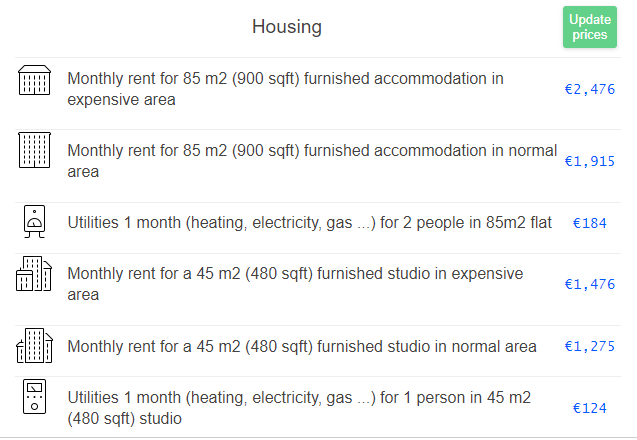The height and width of the screenshot is (440, 637).
Task: Select the 45 m2 studio normal area description
Action: (301, 347)
